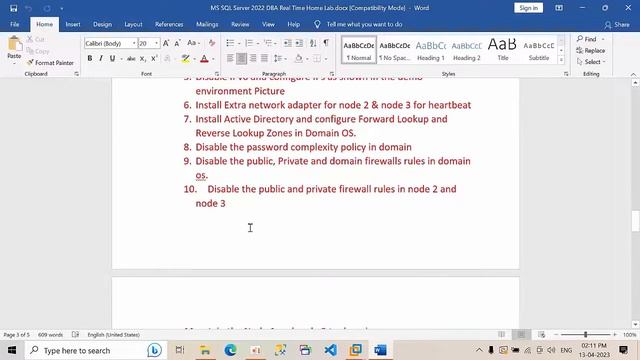This screenshot has width=640, height=360.
Task: Apply superscript formatting
Action: tap(154, 59)
